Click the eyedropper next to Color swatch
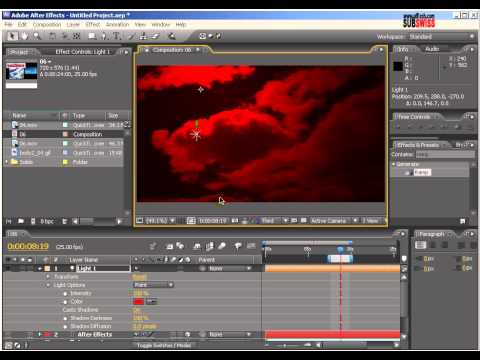The height and width of the screenshot is (360, 480). [151, 302]
